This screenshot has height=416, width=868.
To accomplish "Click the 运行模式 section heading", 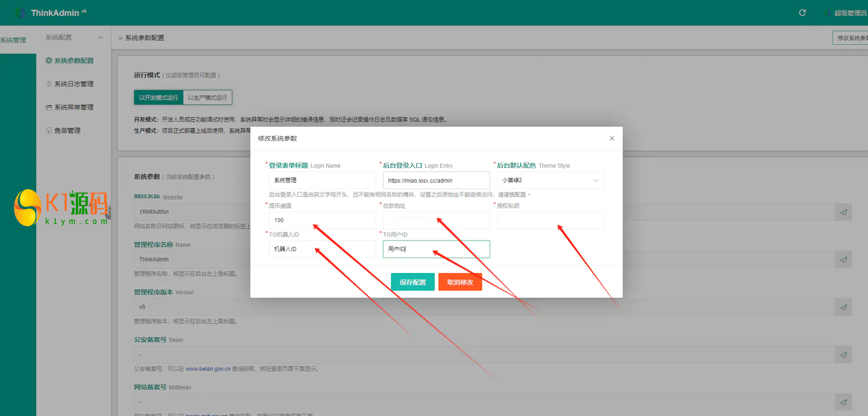I will (x=147, y=75).
